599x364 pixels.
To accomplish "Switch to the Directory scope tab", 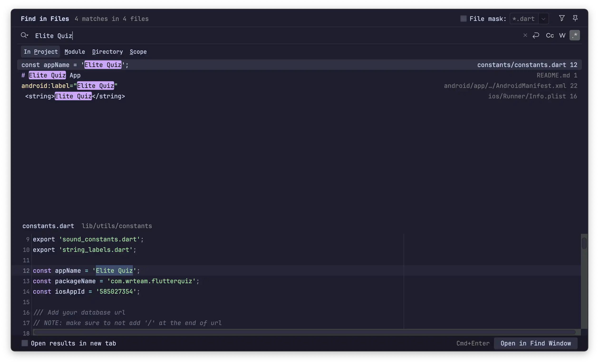I will [x=107, y=52].
